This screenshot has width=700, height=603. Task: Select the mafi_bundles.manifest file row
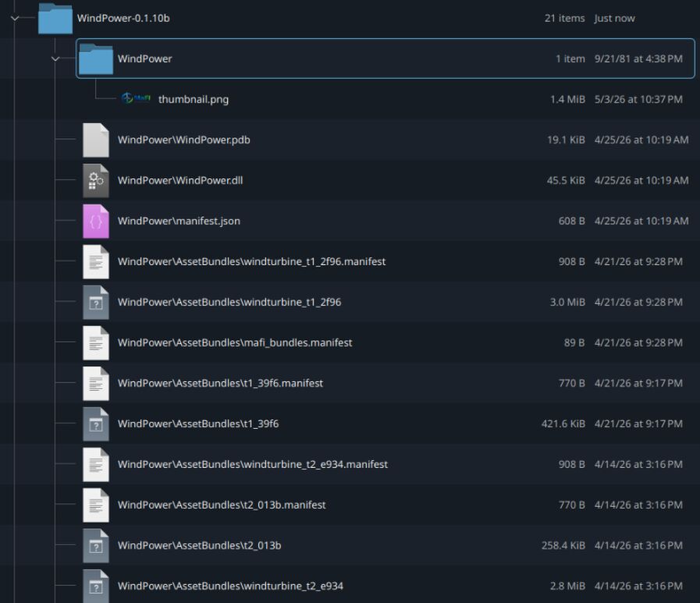(386, 342)
